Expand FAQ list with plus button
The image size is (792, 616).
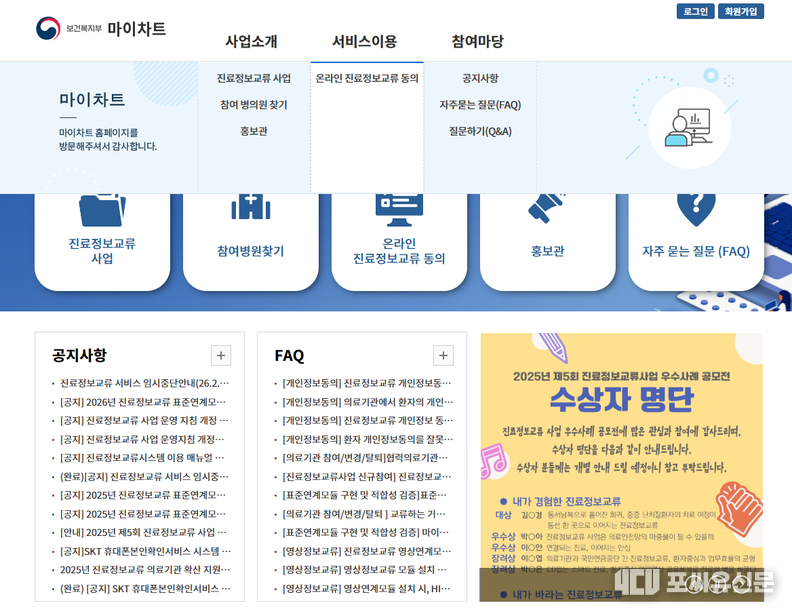(x=443, y=355)
